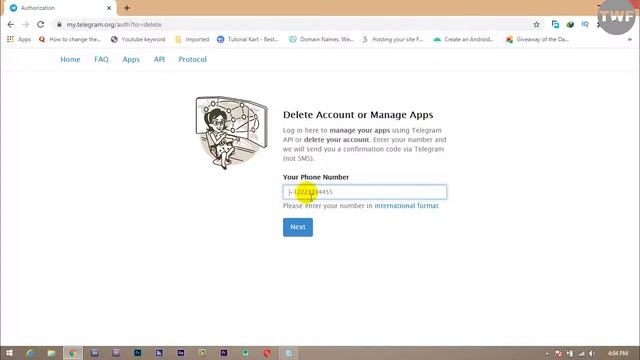Open the 'Youtube keyword' bookmark

(138, 39)
